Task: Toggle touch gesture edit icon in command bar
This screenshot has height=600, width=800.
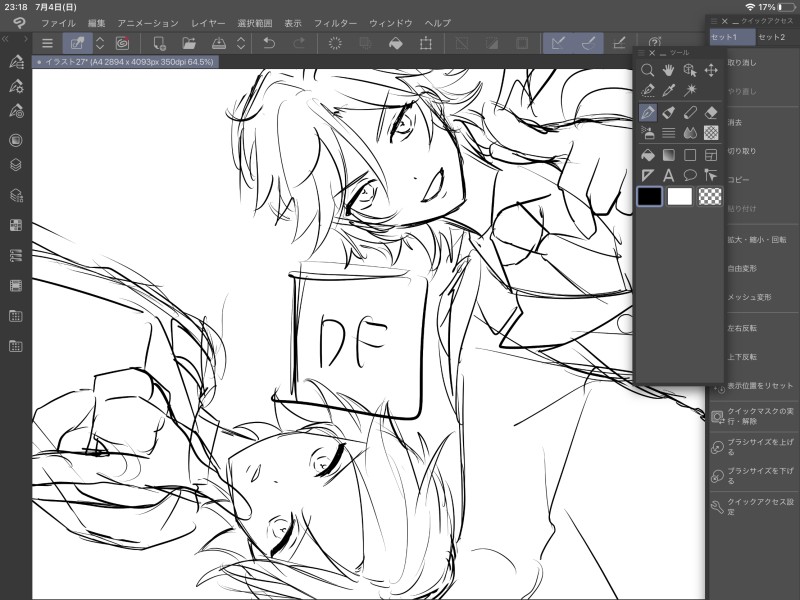Action: click(x=78, y=43)
